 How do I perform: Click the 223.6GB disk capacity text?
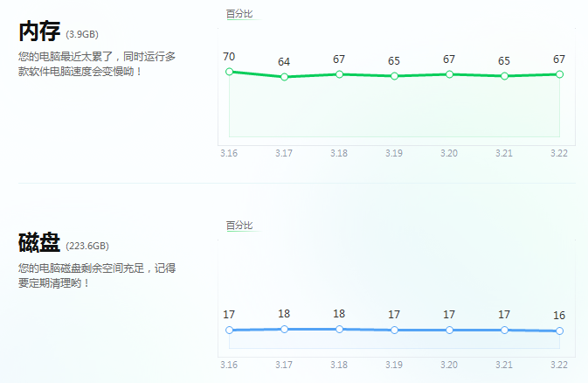point(87,247)
